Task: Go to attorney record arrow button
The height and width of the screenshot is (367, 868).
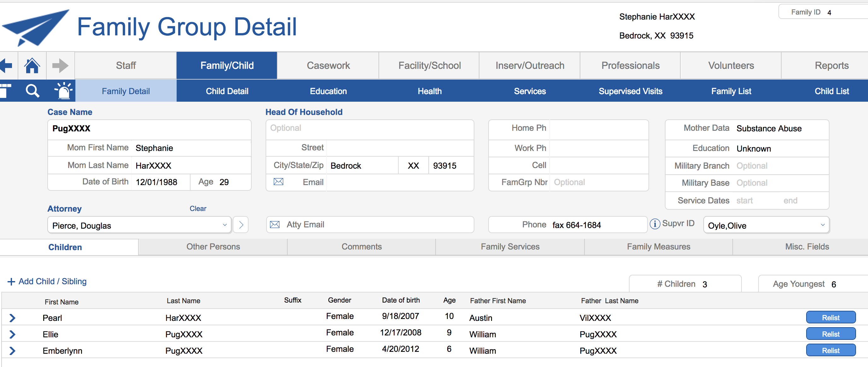Action: [241, 225]
